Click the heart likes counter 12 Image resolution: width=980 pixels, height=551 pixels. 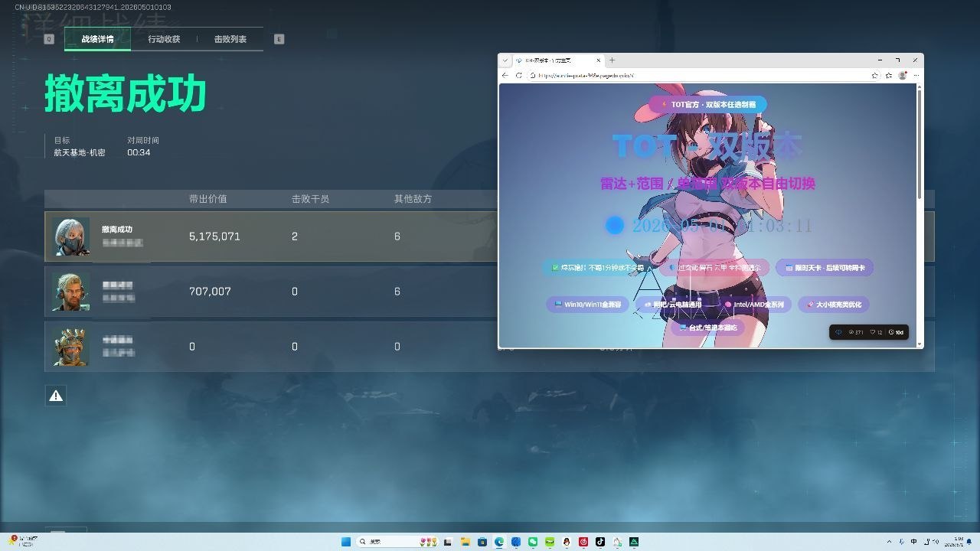pos(876,332)
